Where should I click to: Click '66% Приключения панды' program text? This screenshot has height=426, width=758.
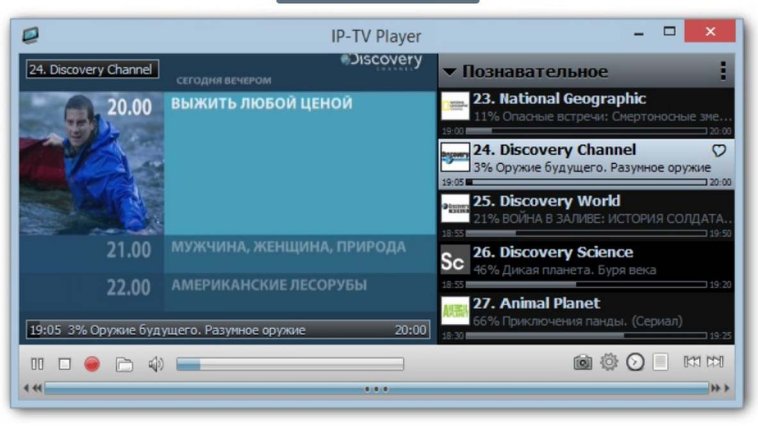pyautogui.click(x=578, y=321)
